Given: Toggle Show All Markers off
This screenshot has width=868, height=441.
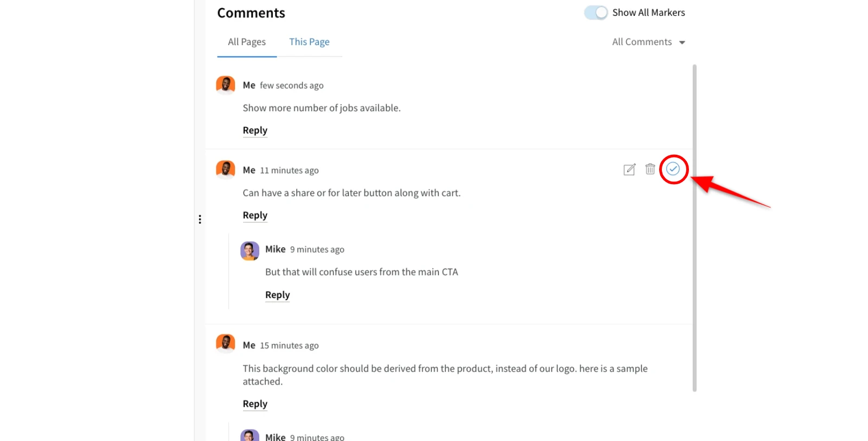Looking at the screenshot, I should click(x=595, y=12).
